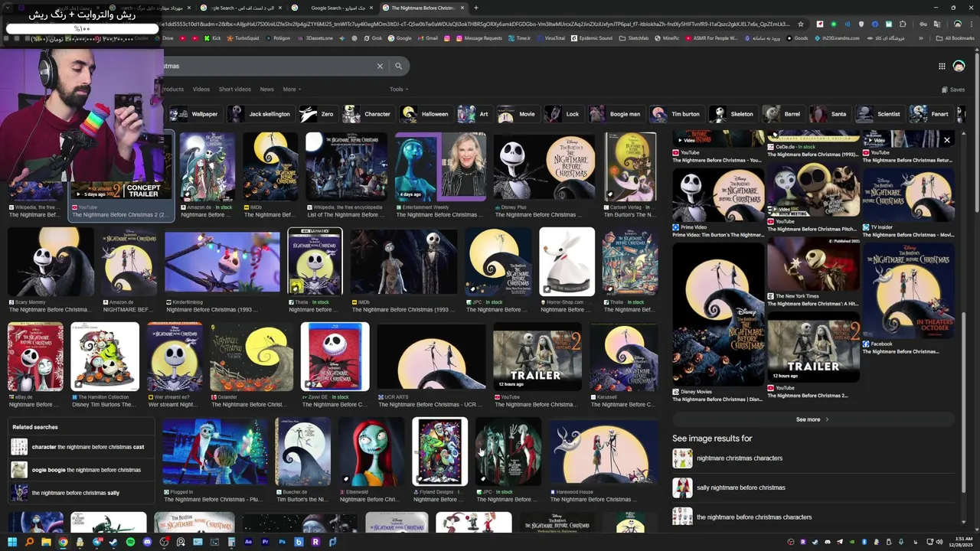Switch to the Google Search browser tab
Screen dimensions: 980x551
pyautogui.click(x=332, y=8)
